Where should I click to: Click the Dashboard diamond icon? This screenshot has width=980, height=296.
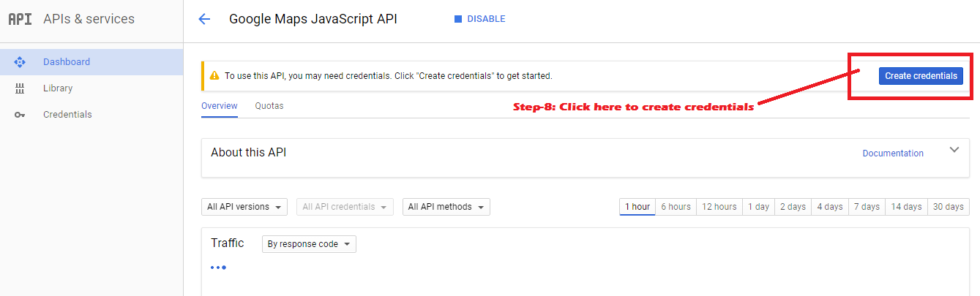point(20,62)
